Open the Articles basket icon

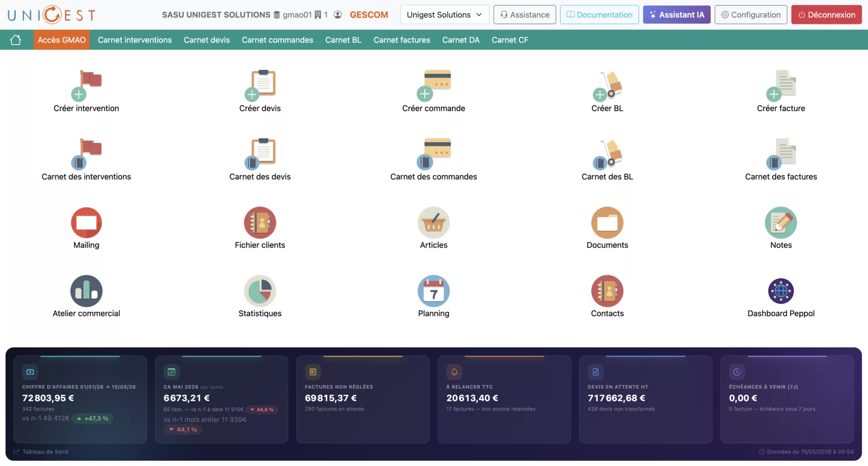433,222
